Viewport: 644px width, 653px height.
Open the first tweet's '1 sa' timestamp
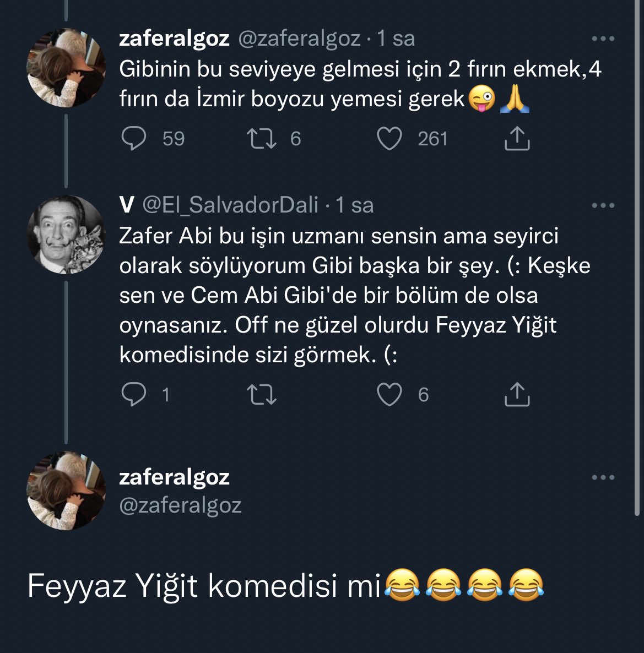pyautogui.click(x=396, y=39)
